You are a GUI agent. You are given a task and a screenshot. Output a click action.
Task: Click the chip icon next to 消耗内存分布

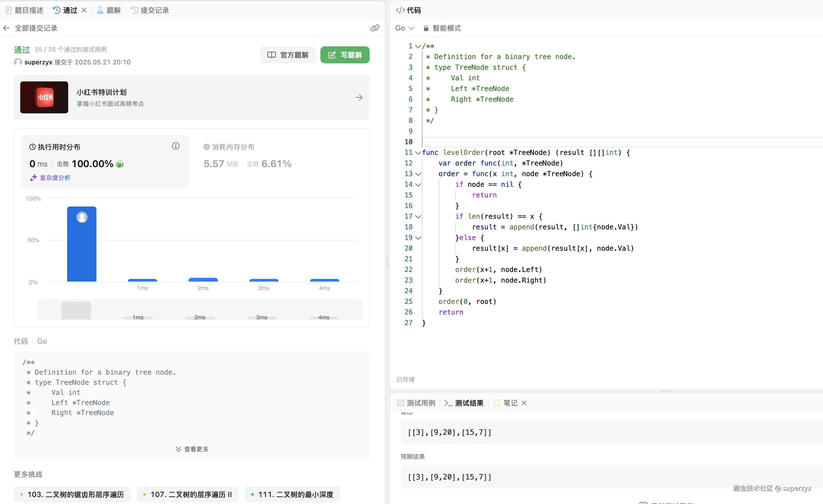click(207, 147)
